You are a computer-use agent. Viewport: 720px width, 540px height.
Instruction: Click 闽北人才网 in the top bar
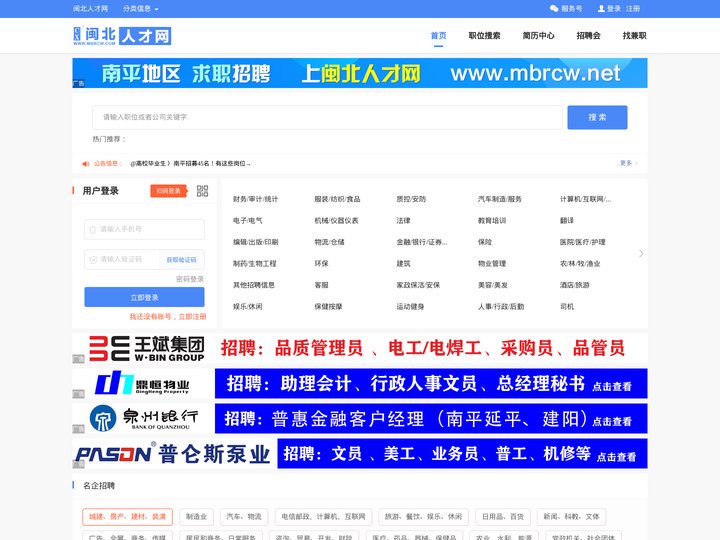pos(90,8)
